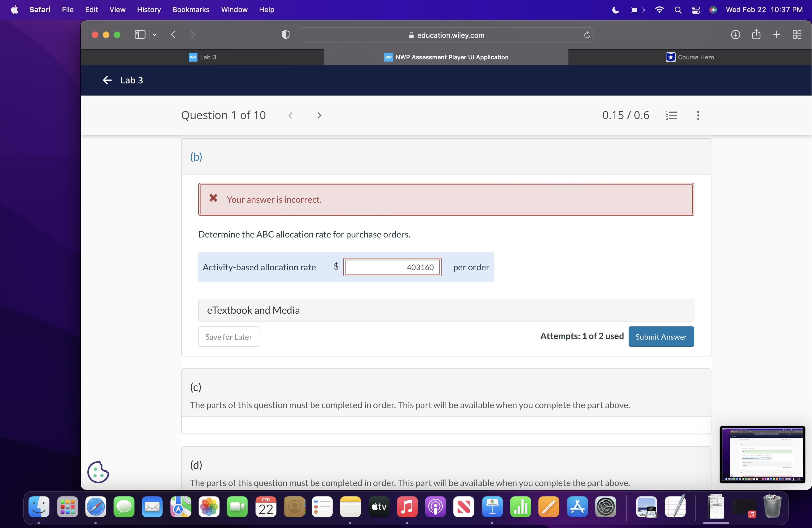Open the question list icon
Viewport: 812px width, 528px height.
coord(671,115)
